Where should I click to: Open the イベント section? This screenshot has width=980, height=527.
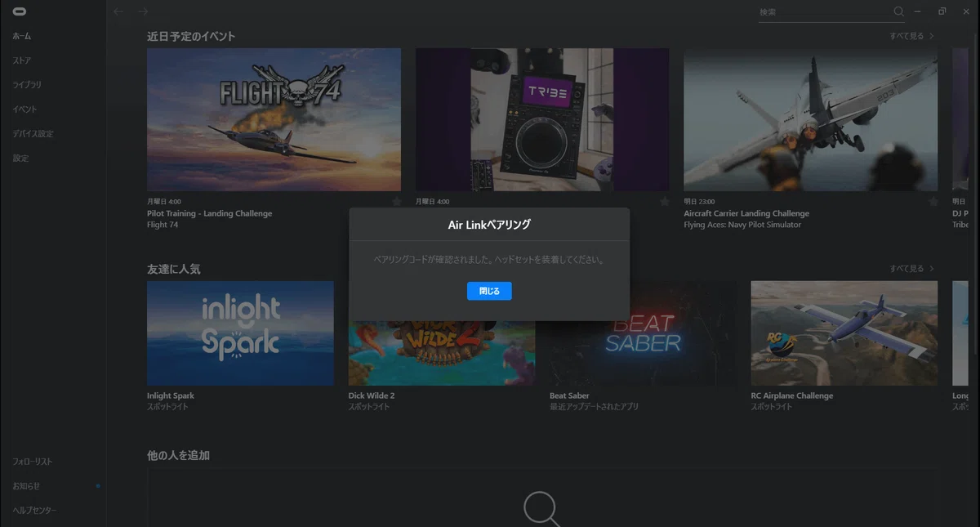24,109
